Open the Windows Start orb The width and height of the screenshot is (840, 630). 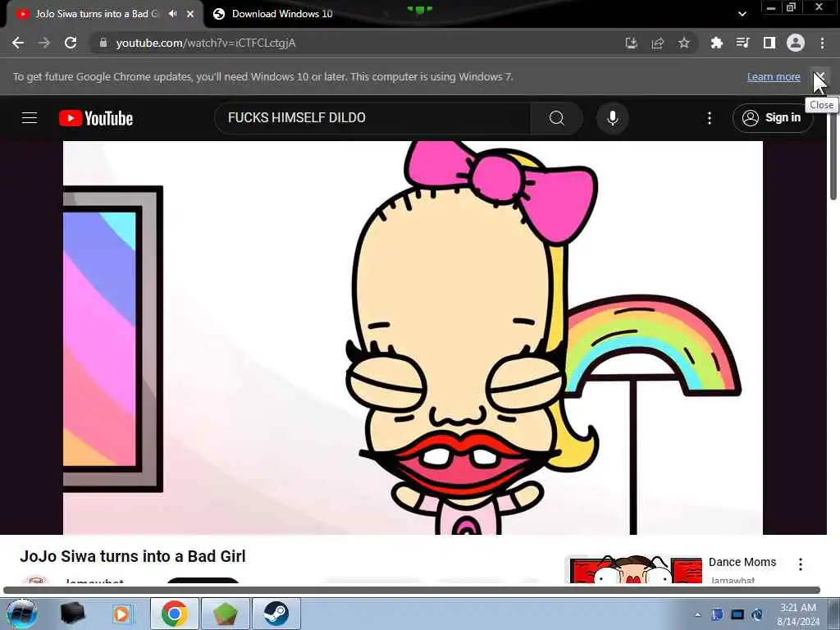coord(22,614)
